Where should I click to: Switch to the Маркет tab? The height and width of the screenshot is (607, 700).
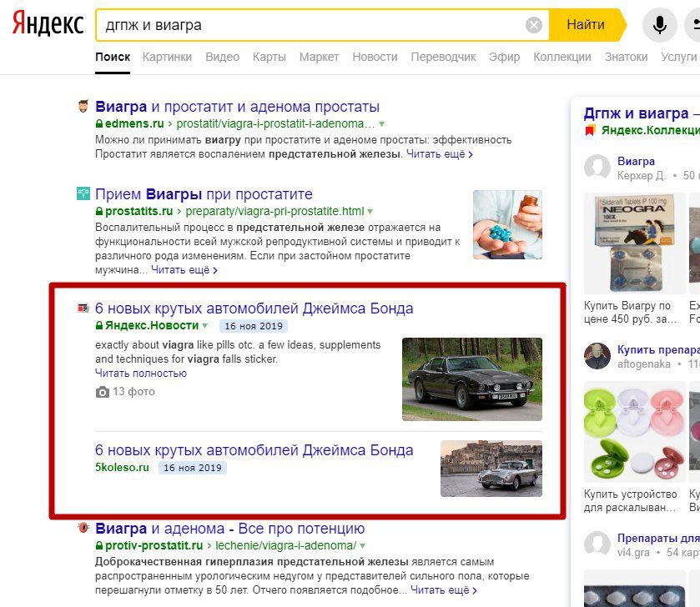tap(319, 57)
